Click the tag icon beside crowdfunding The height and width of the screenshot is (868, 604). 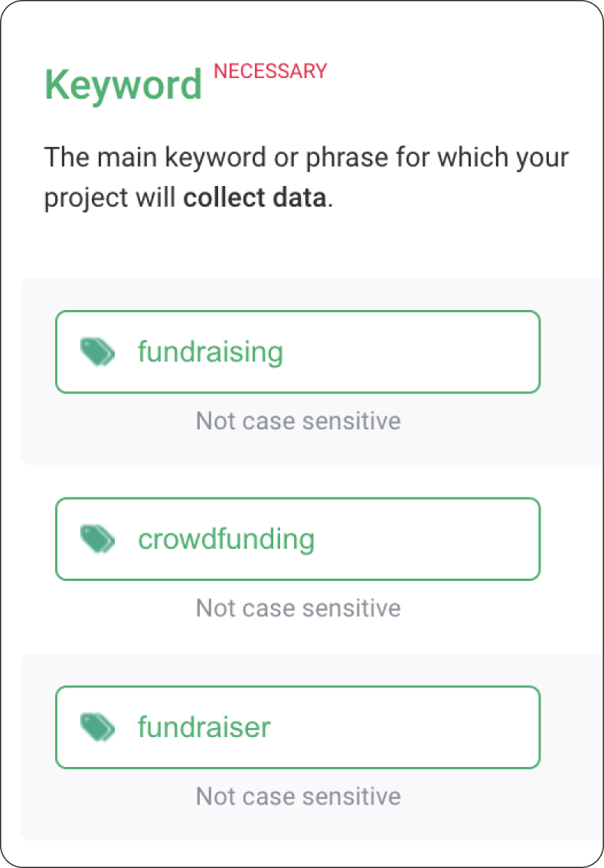pyautogui.click(x=98, y=539)
